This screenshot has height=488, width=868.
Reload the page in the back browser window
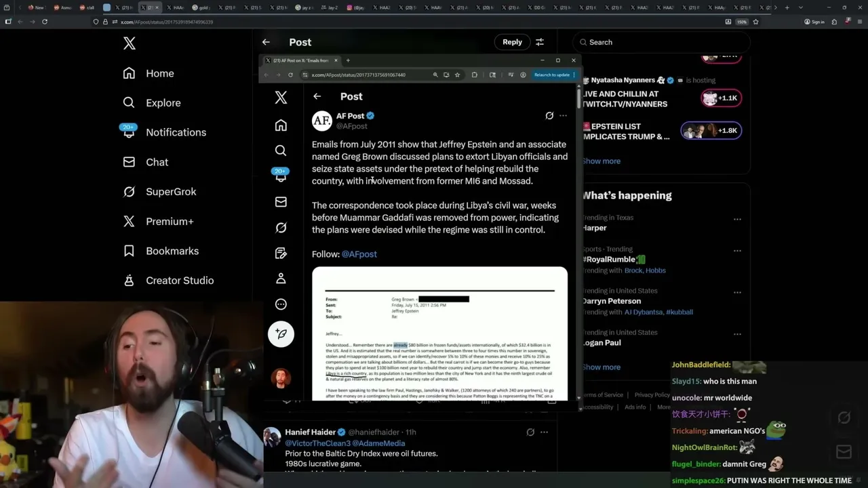45,22
